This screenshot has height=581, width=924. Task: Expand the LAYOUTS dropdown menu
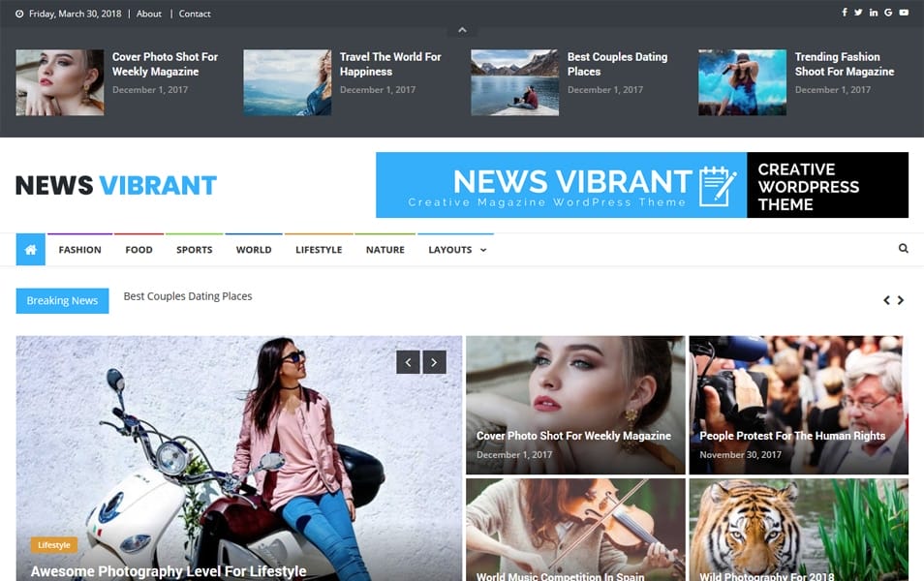[456, 250]
